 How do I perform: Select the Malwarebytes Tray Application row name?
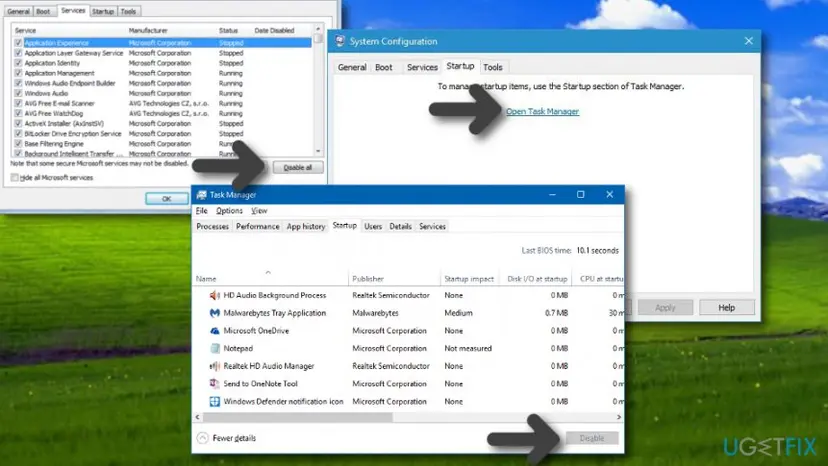pos(275,313)
